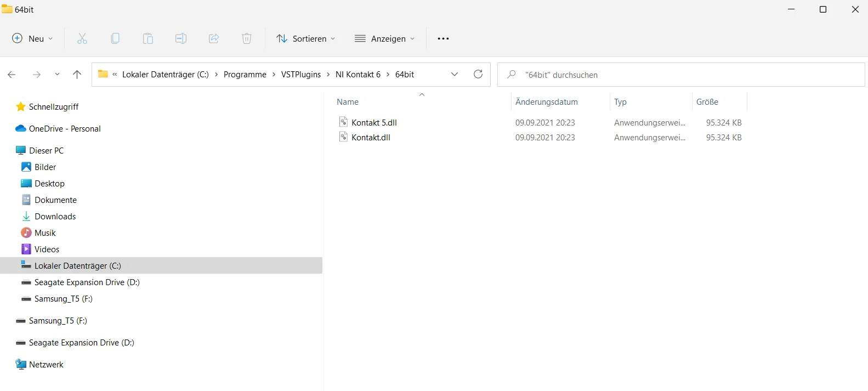
Task: Go up one folder level
Action: pos(77,75)
